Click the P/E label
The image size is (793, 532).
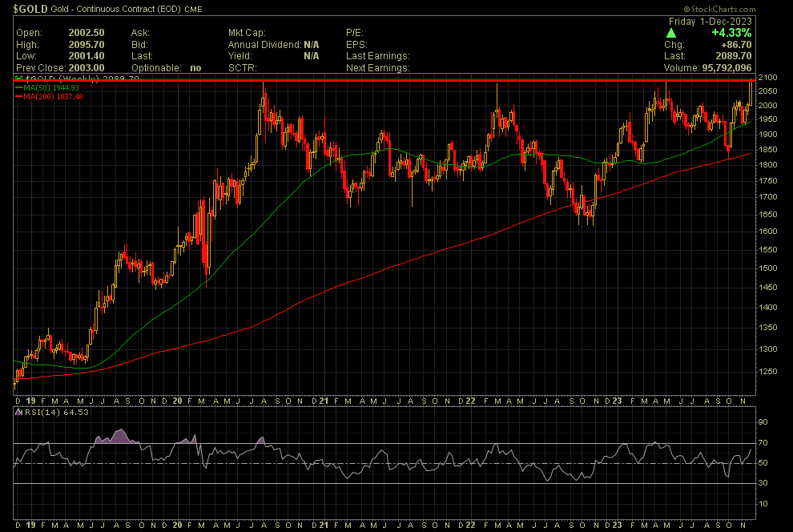coord(355,32)
